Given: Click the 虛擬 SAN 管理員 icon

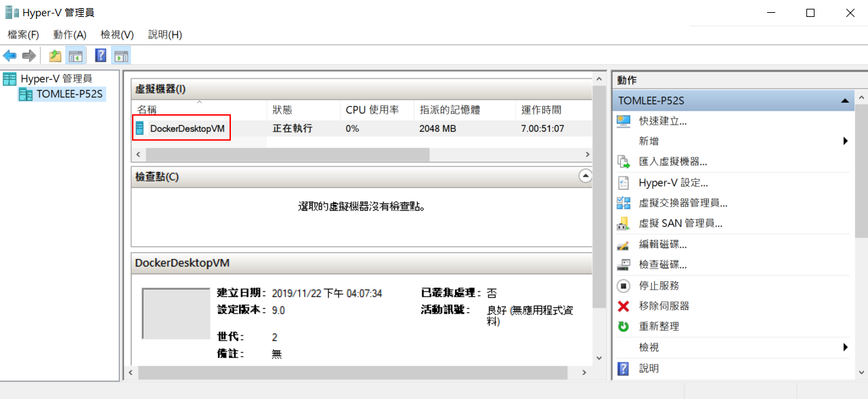Looking at the screenshot, I should (x=624, y=223).
